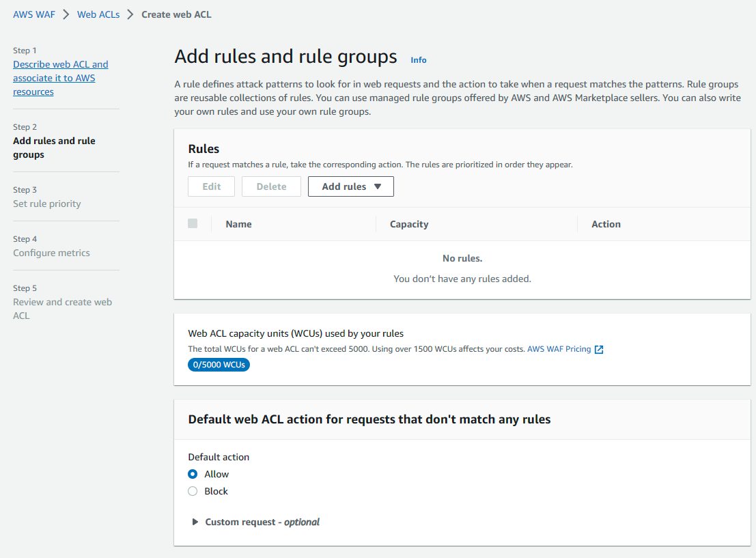Image resolution: width=756 pixels, height=558 pixels.
Task: Click the Capacity column header
Action: (409, 224)
